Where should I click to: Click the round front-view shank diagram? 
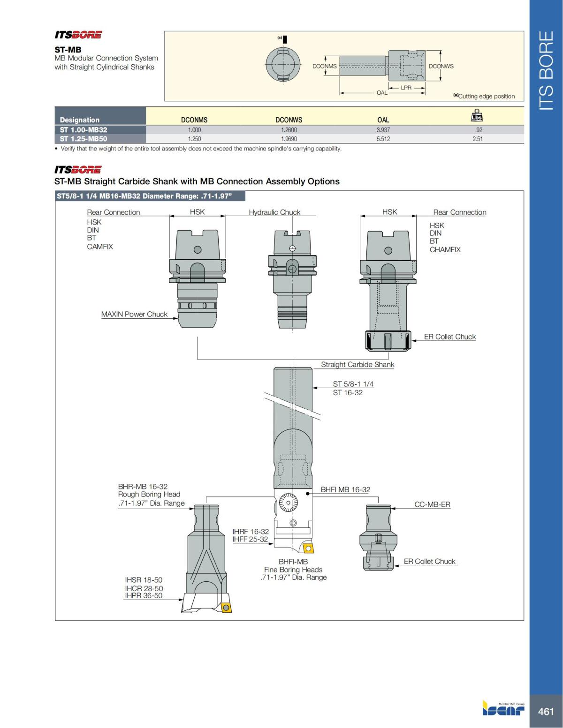(283, 65)
